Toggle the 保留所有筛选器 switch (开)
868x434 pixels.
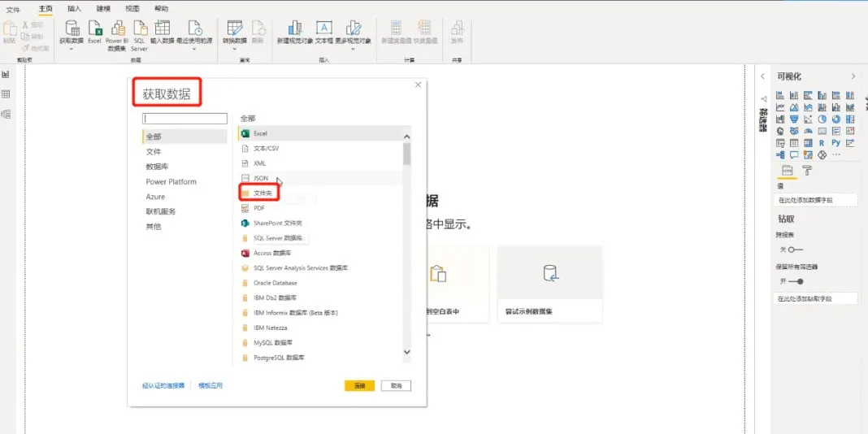click(x=796, y=281)
